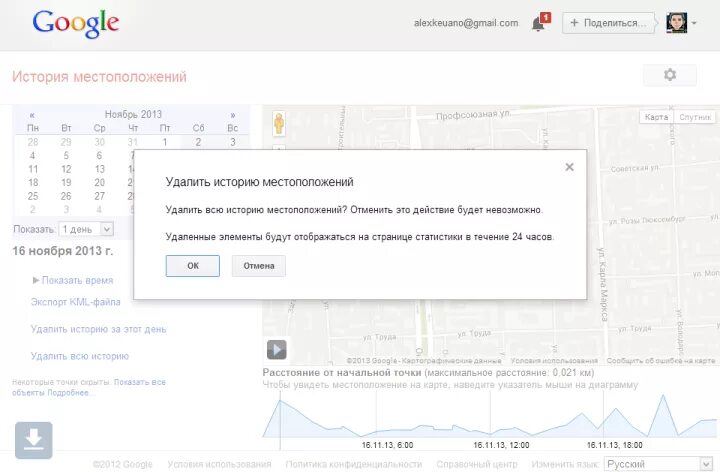Screen dimensions: 720x472
Task: Select calendar day 12
Action: tap(66, 169)
